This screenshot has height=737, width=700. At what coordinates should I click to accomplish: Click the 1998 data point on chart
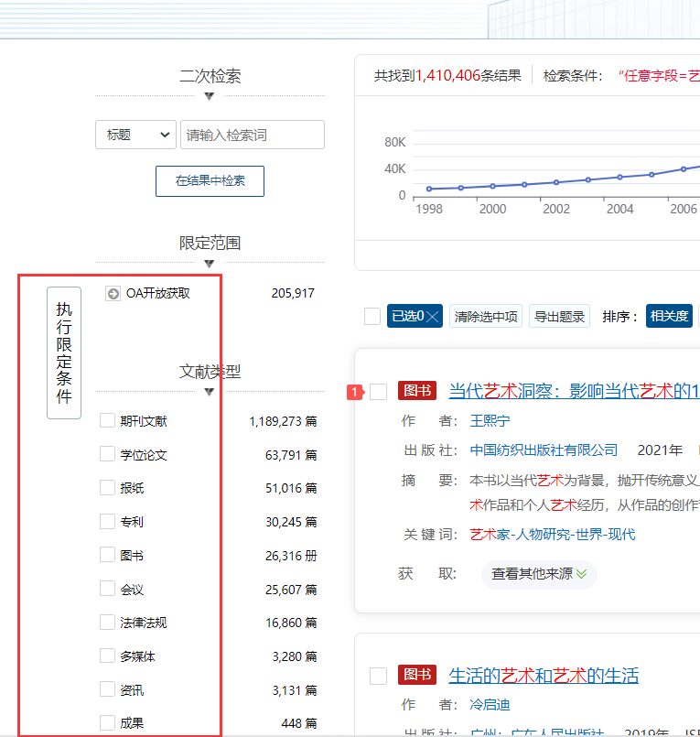pos(428,189)
